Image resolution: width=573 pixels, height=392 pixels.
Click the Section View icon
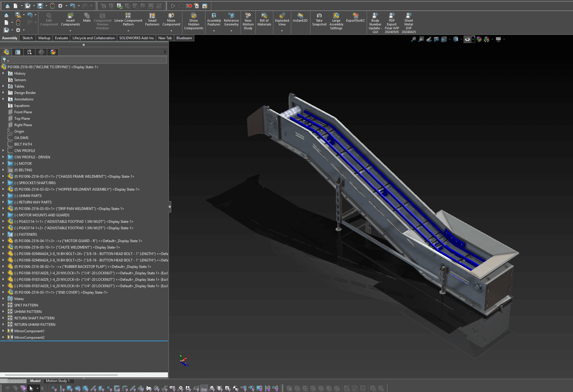436,39
